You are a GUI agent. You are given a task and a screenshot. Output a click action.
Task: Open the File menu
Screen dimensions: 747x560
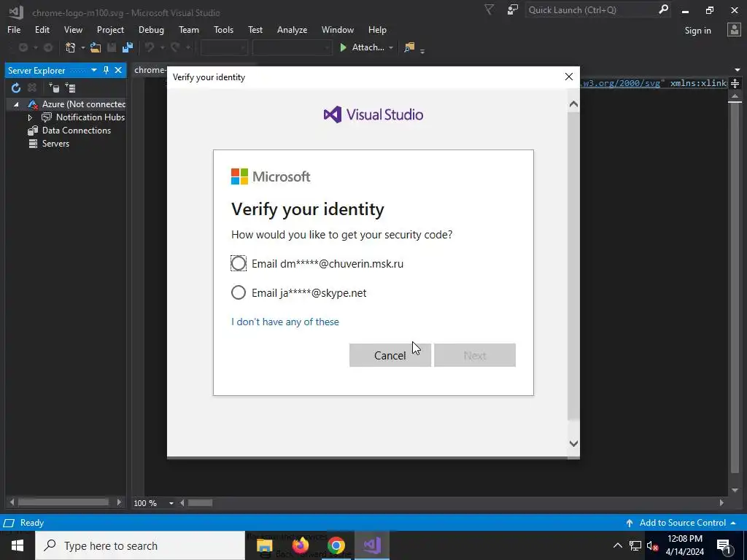tap(14, 29)
